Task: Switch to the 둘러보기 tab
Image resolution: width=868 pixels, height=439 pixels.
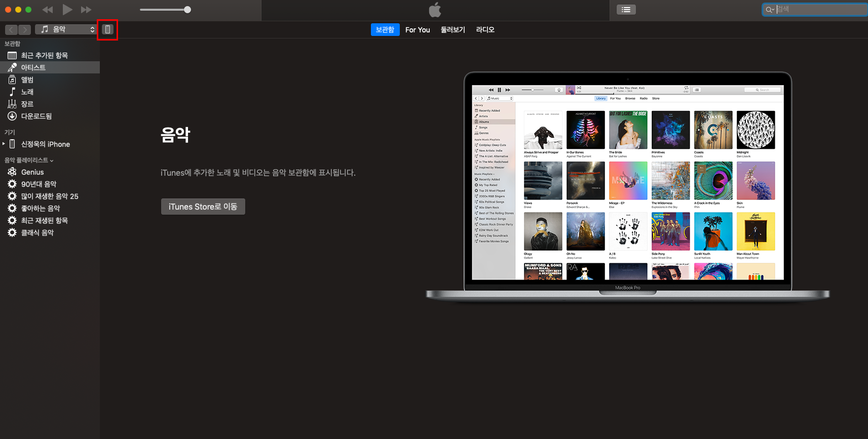Action: click(x=453, y=30)
